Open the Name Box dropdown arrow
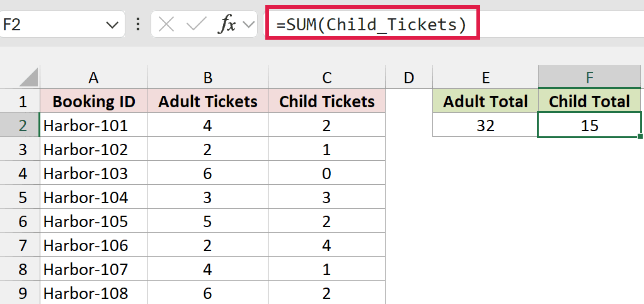Screen dimensions: 644x304 (x=112, y=25)
